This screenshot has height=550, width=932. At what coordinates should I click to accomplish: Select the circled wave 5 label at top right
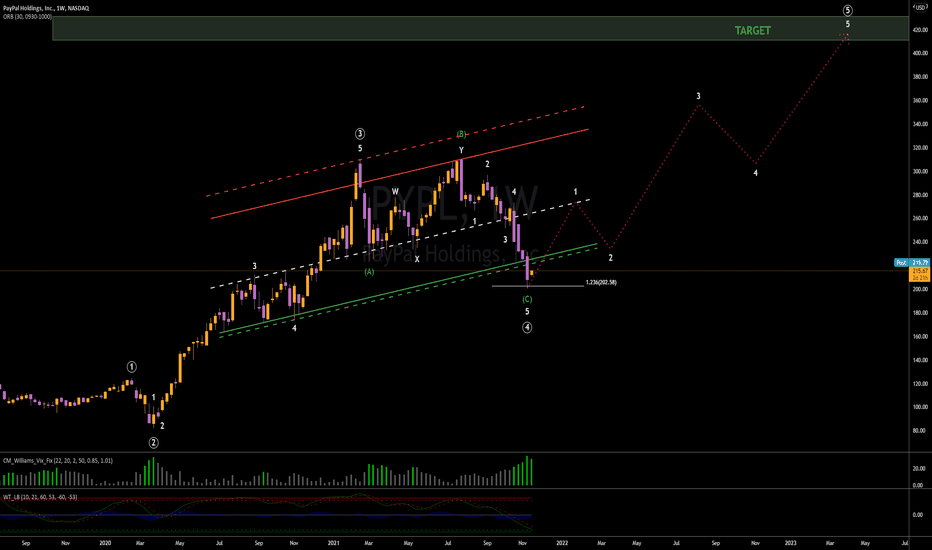pyautogui.click(x=848, y=10)
